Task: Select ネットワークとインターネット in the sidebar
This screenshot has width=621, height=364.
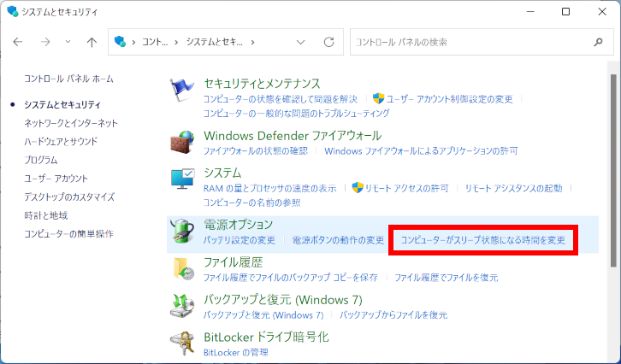Action: [71, 123]
